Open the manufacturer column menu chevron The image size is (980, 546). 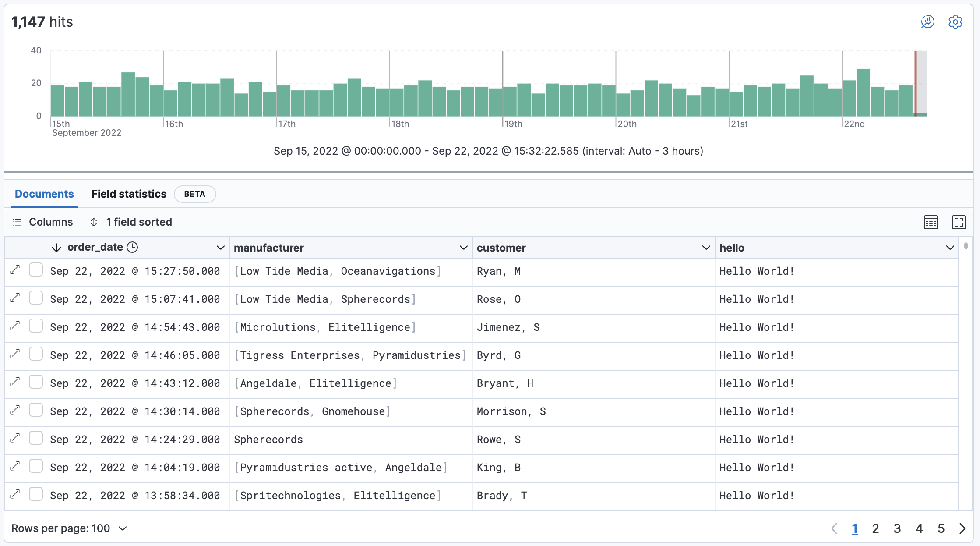[463, 248]
